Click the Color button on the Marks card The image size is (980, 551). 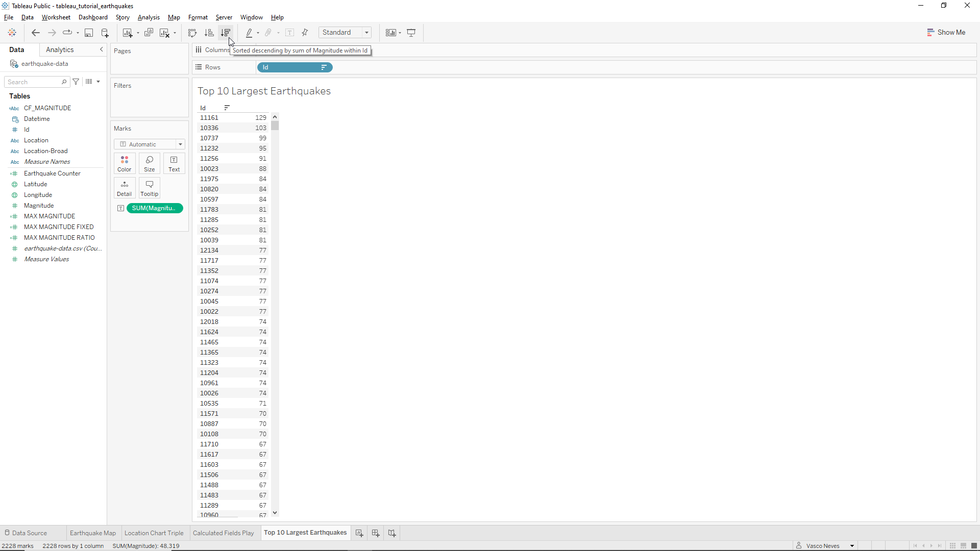click(125, 163)
